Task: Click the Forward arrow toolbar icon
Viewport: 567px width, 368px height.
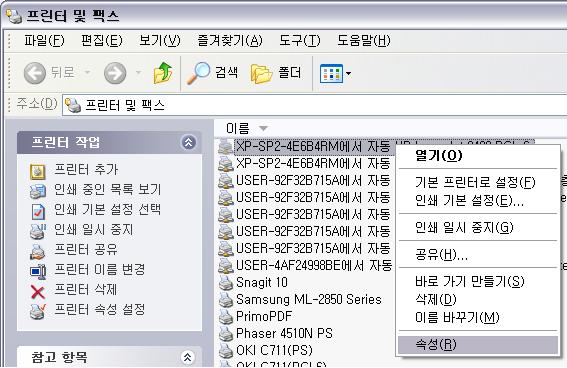Action: coord(115,73)
